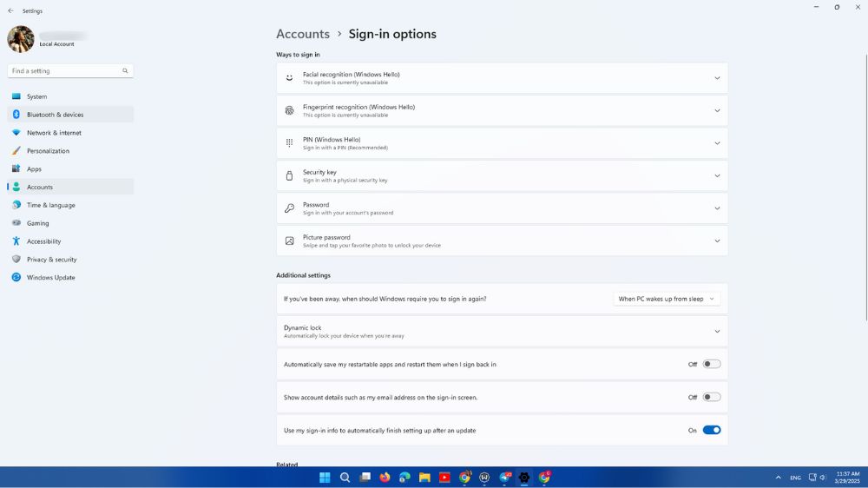The height and width of the screenshot is (488, 868).
Task: Open the clock showing 11:37 AM
Action: (847, 478)
